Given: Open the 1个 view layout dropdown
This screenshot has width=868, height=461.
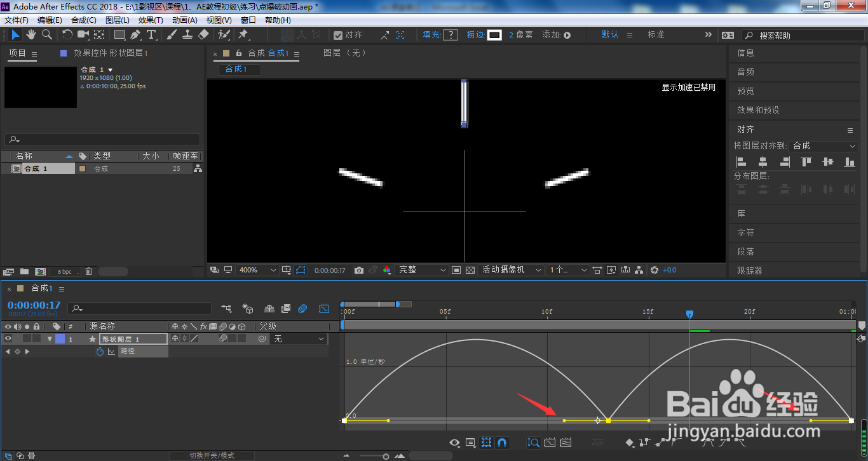Looking at the screenshot, I should tap(569, 270).
